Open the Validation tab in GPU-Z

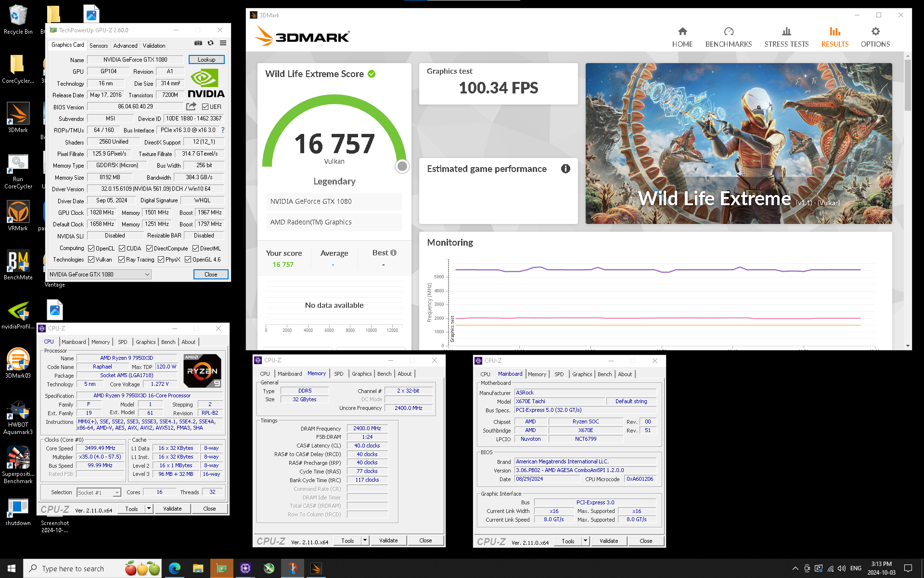pos(154,45)
